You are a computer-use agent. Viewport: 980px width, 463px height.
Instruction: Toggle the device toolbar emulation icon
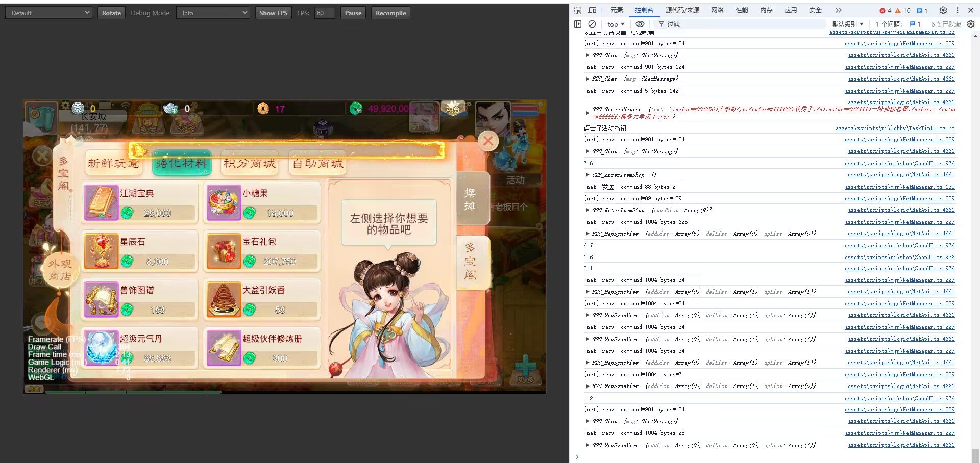[592, 10]
